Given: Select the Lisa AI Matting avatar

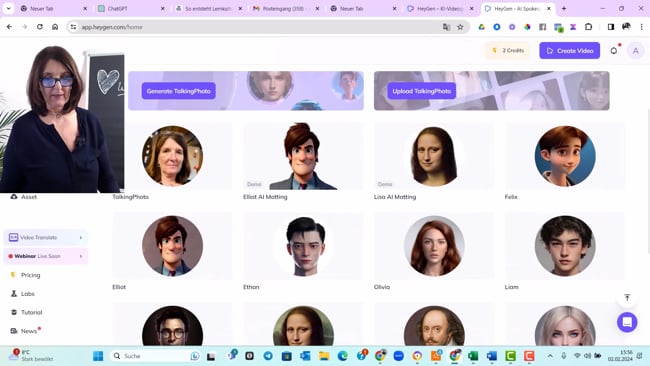Looking at the screenshot, I should point(434,156).
